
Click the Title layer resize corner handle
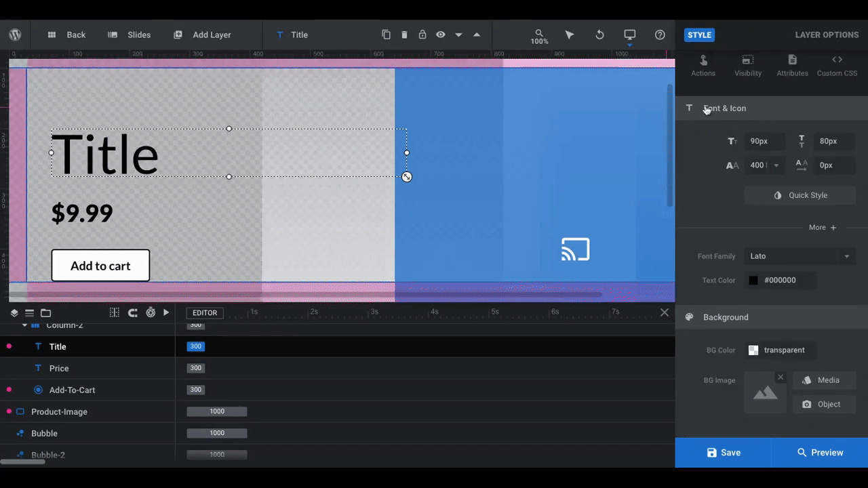click(x=407, y=177)
